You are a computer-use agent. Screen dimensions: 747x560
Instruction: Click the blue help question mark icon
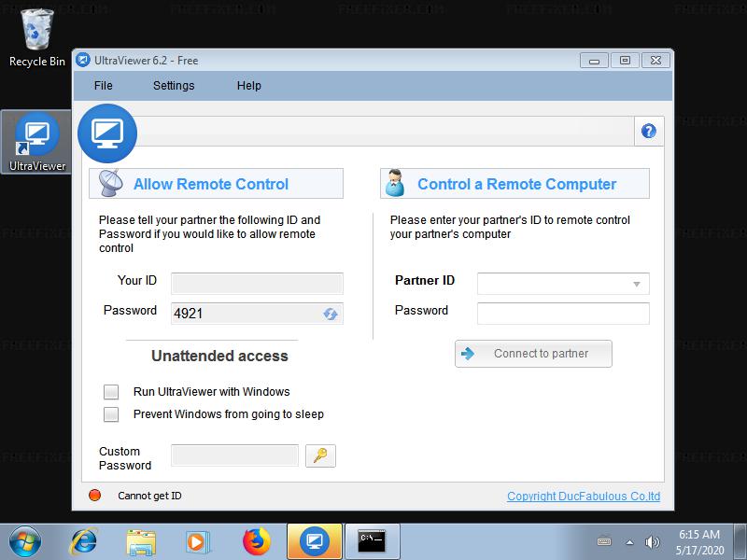tap(648, 131)
